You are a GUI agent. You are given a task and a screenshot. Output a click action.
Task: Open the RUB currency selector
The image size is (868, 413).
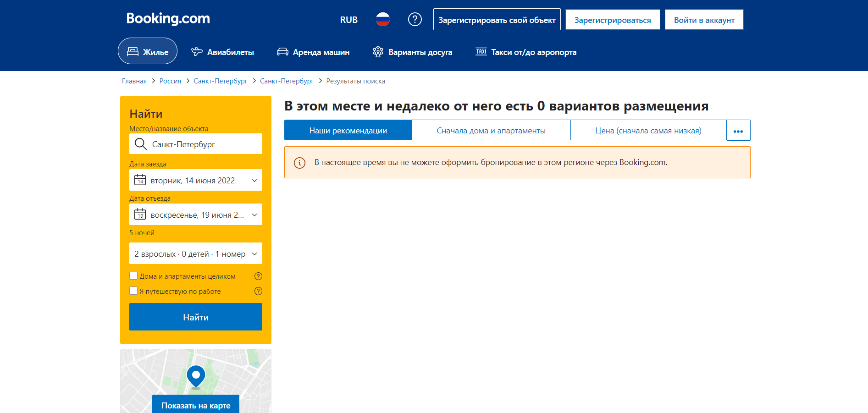(x=349, y=20)
